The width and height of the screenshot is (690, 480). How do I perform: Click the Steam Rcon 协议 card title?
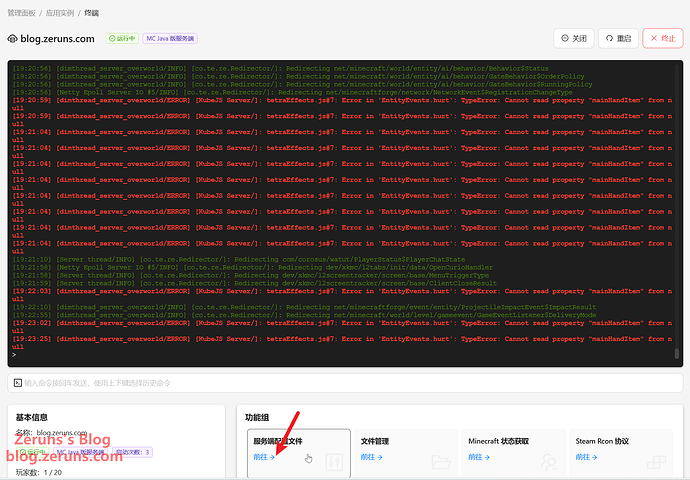pyautogui.click(x=602, y=441)
